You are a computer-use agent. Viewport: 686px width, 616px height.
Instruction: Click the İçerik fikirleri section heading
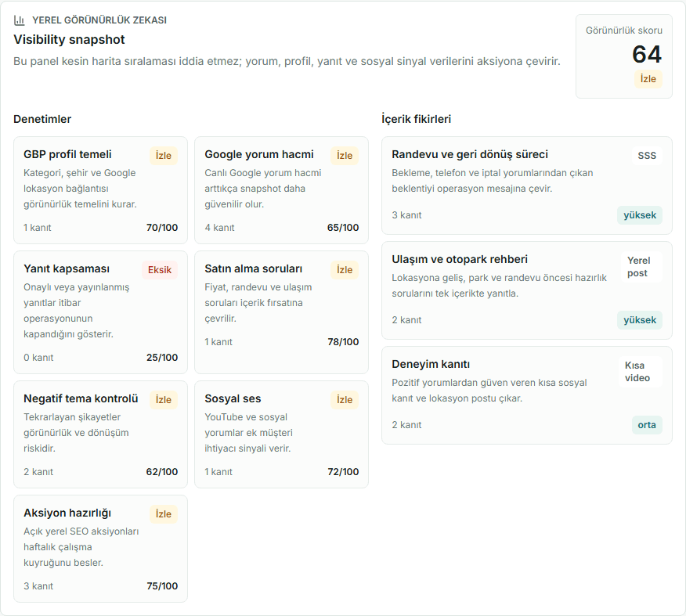coord(416,119)
